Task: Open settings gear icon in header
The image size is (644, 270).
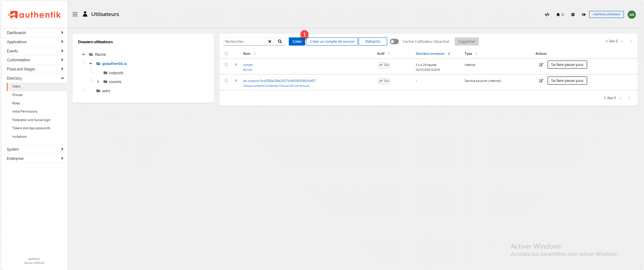Action: pyautogui.click(x=573, y=15)
